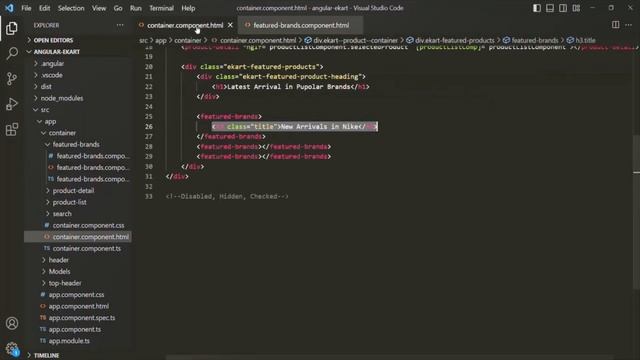640x360 pixels.
Task: Expand the top-header folder
Action: click(65, 283)
